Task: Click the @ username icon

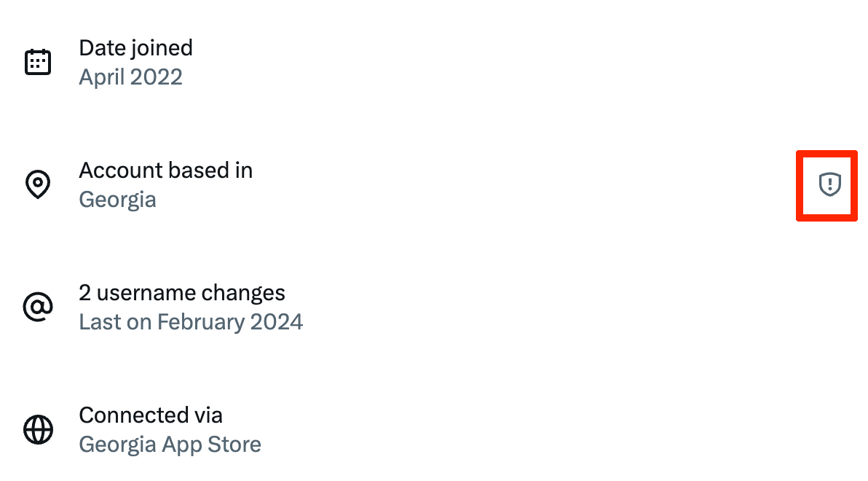Action: pos(38,308)
